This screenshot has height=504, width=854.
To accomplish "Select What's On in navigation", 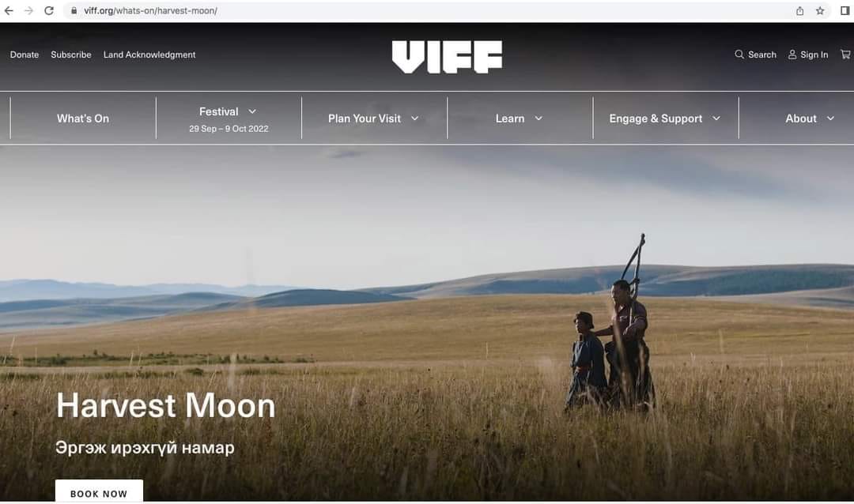I will pos(83,118).
